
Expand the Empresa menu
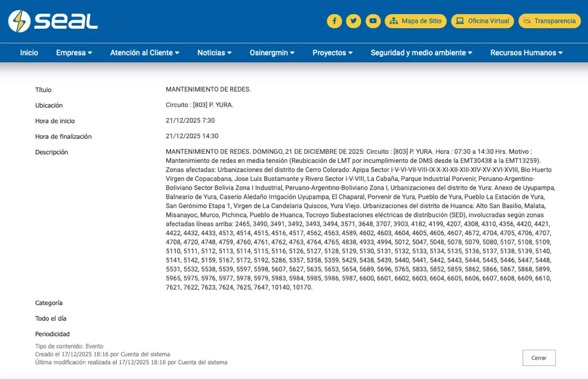coord(74,53)
